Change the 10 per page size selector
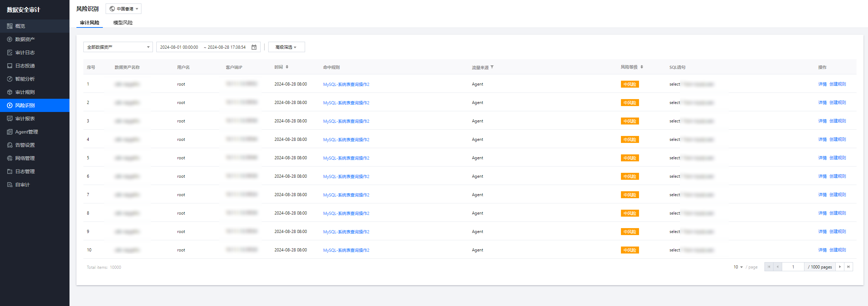 tap(738, 267)
